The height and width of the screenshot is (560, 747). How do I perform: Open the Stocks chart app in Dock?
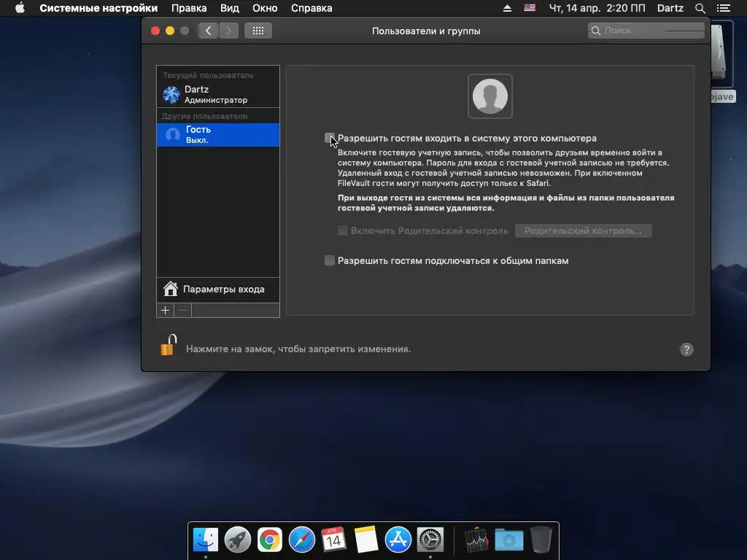pyautogui.click(x=477, y=540)
